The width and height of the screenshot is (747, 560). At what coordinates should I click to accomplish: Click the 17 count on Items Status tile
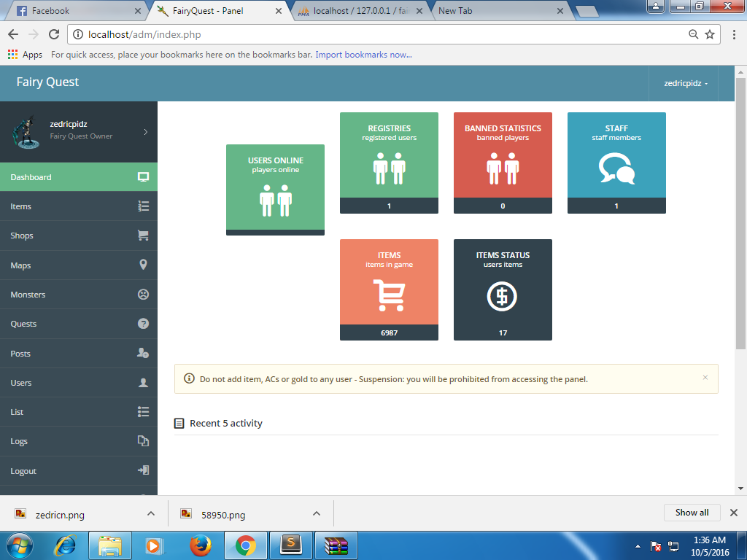503,332
